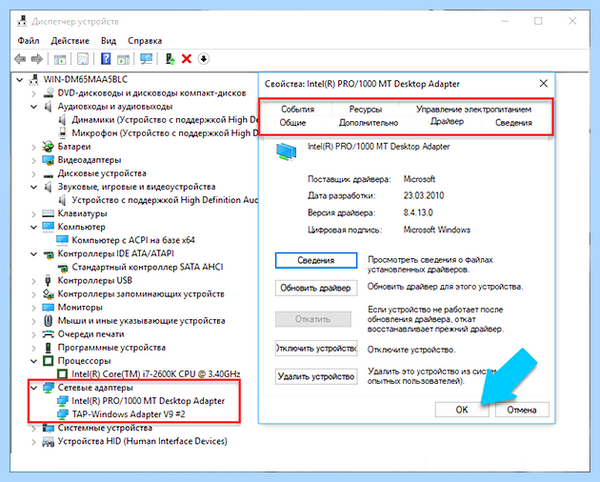Expand the Клавиатуры category
600x482 pixels.
point(34,214)
